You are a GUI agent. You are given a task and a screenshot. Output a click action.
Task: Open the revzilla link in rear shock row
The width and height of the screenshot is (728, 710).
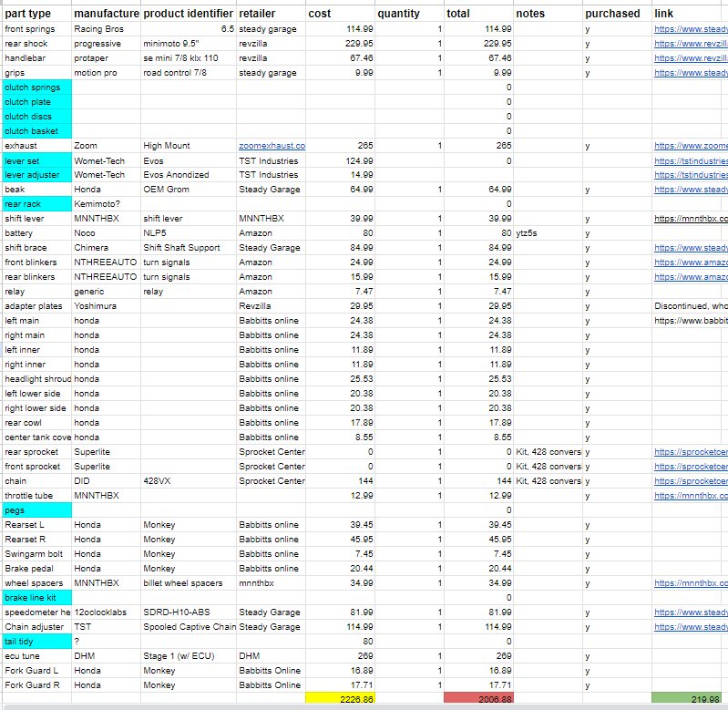[x=691, y=44]
